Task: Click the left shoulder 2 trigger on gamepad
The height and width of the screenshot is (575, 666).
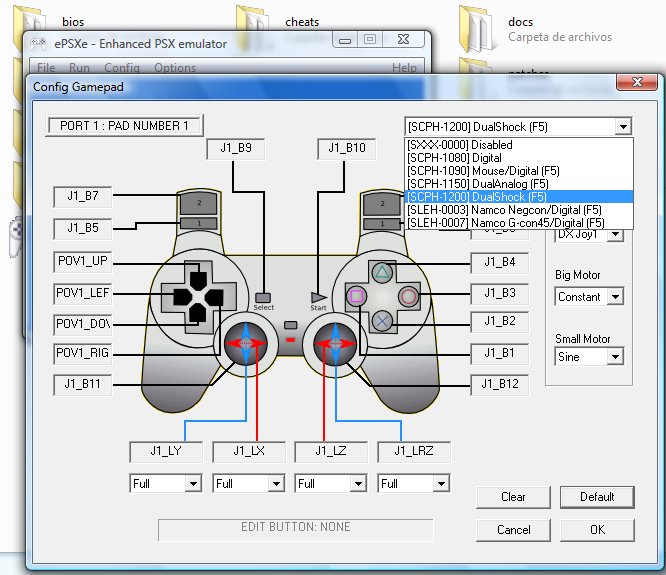Action: click(x=199, y=203)
